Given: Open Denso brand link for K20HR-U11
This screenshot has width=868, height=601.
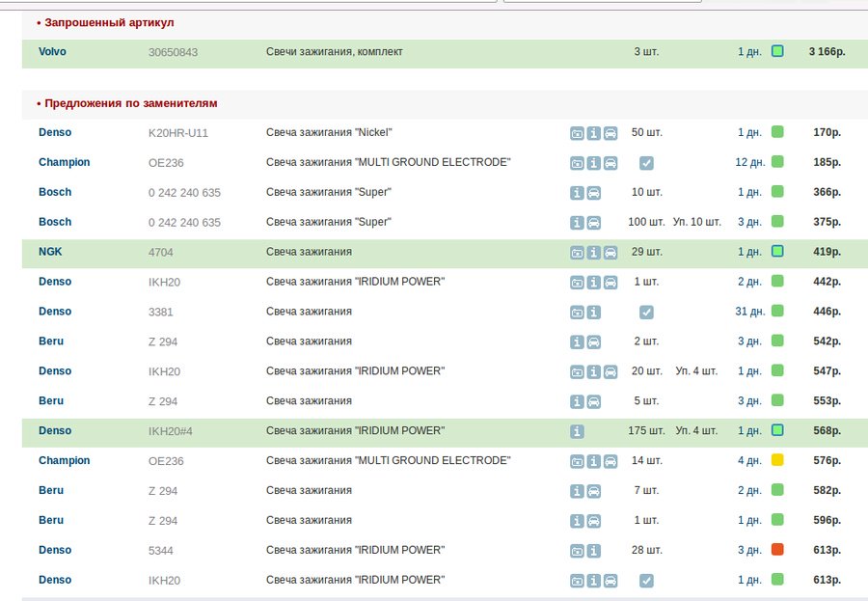Looking at the screenshot, I should tap(55, 132).
